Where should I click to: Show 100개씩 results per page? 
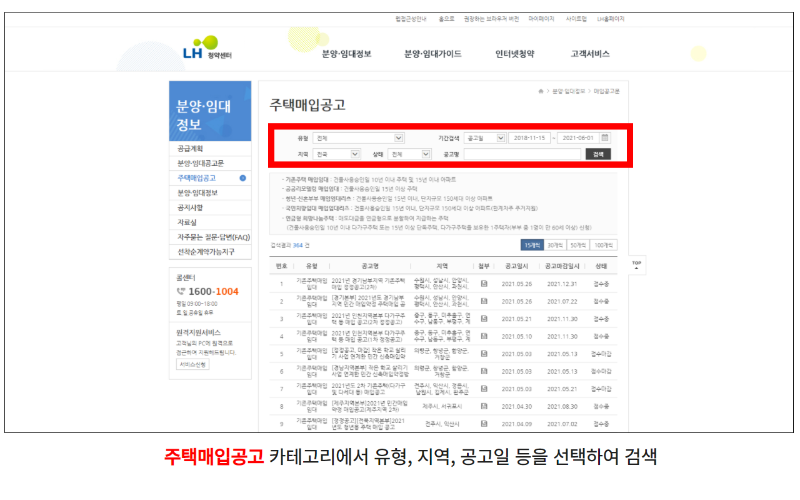tap(604, 245)
